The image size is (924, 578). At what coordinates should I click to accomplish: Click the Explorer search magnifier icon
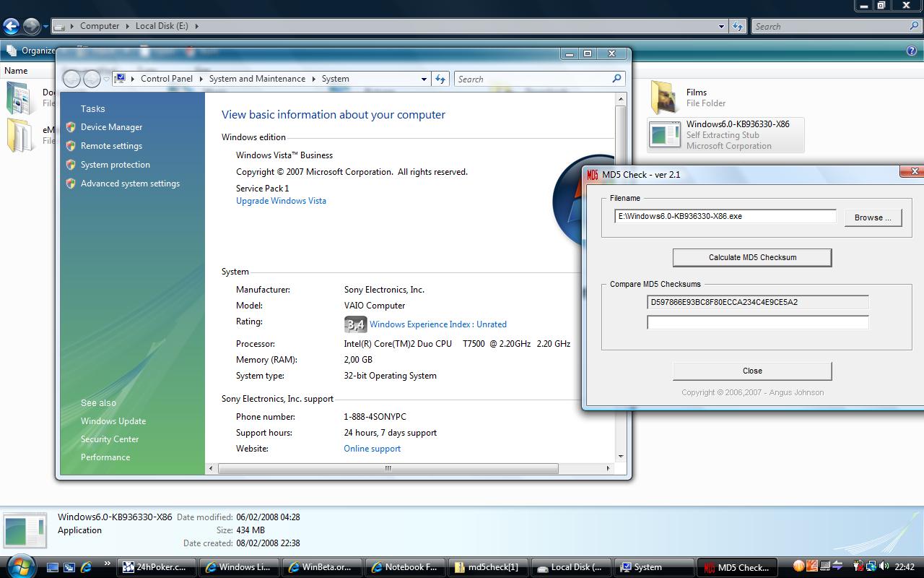coord(915,26)
